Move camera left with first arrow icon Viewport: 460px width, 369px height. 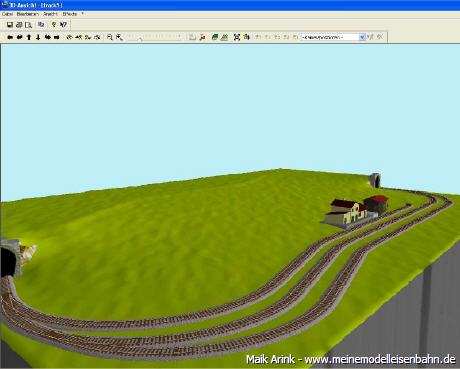[x=10, y=37]
